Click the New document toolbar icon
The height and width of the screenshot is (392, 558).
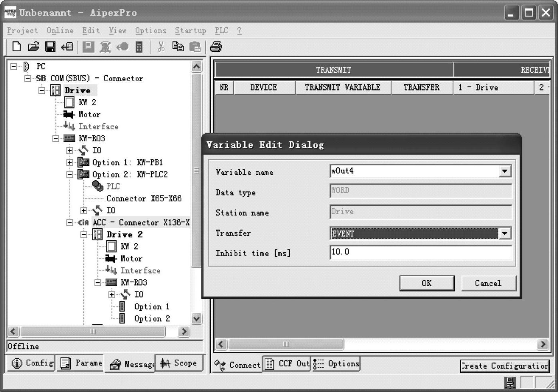pyautogui.click(x=16, y=47)
